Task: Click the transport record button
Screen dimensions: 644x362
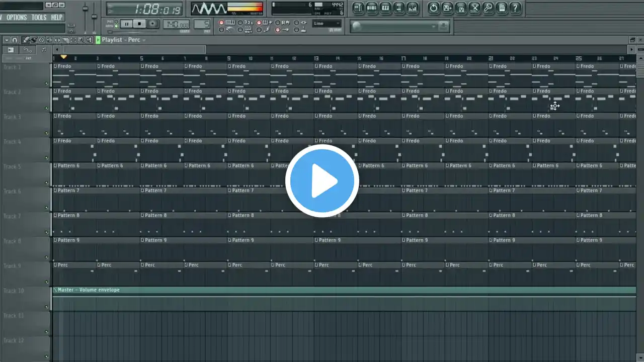Action: [152, 24]
